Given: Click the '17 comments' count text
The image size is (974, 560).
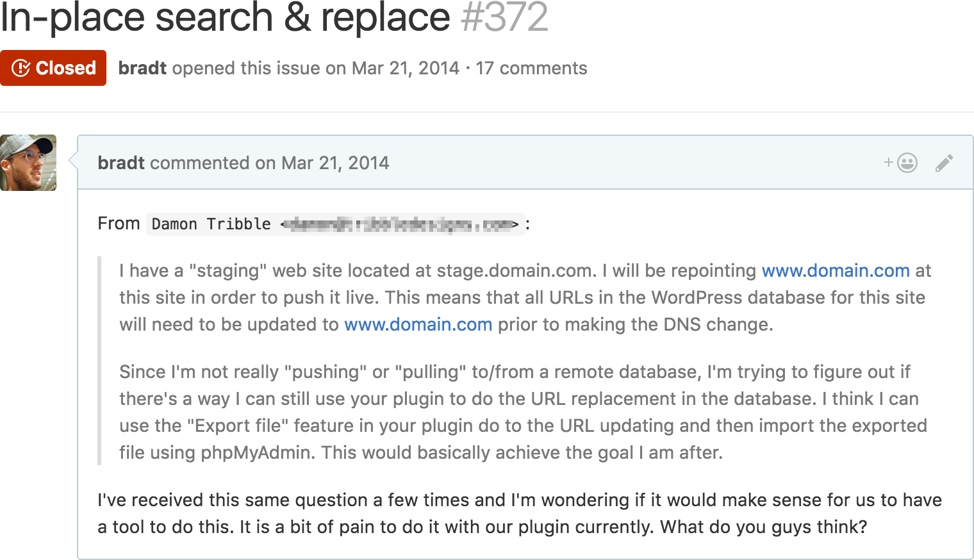Looking at the screenshot, I should point(531,68).
